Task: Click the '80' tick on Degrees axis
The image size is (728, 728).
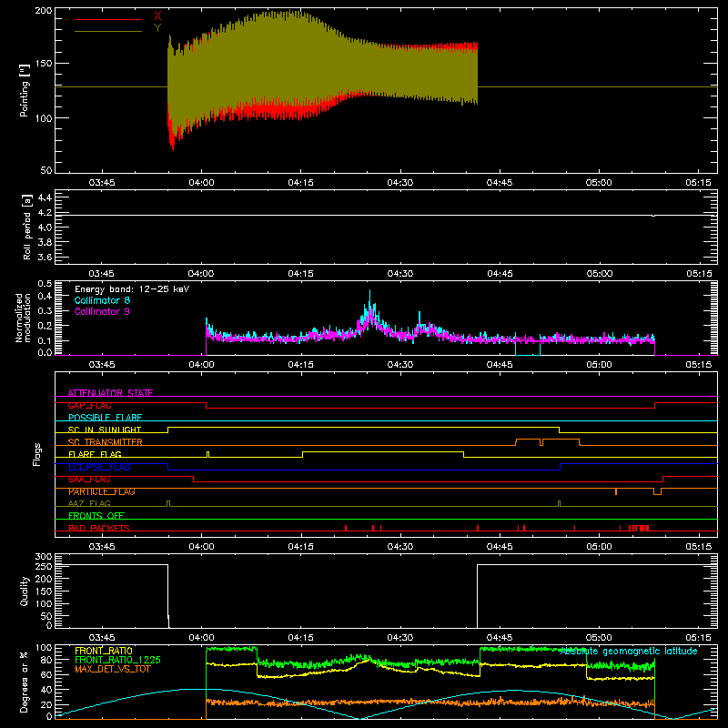Action: [x=46, y=660]
